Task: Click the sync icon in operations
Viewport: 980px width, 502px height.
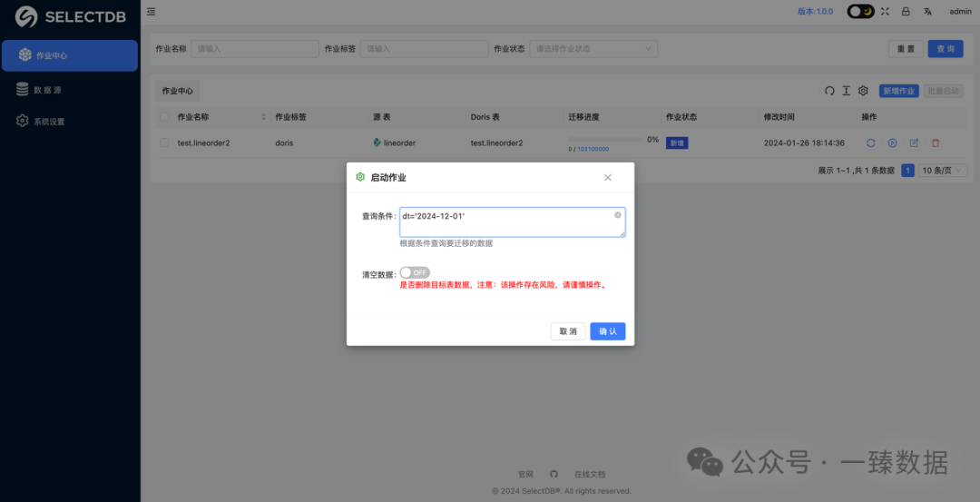Action: 870,143
